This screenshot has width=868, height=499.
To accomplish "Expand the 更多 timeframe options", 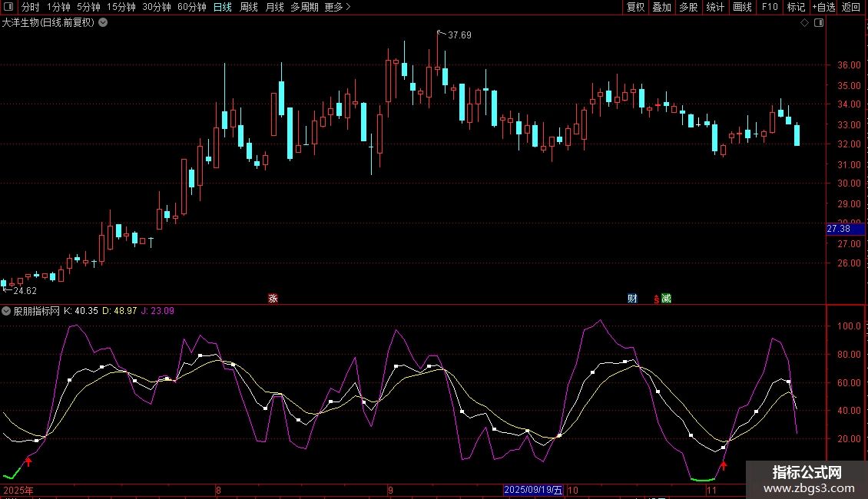I will [x=337, y=7].
